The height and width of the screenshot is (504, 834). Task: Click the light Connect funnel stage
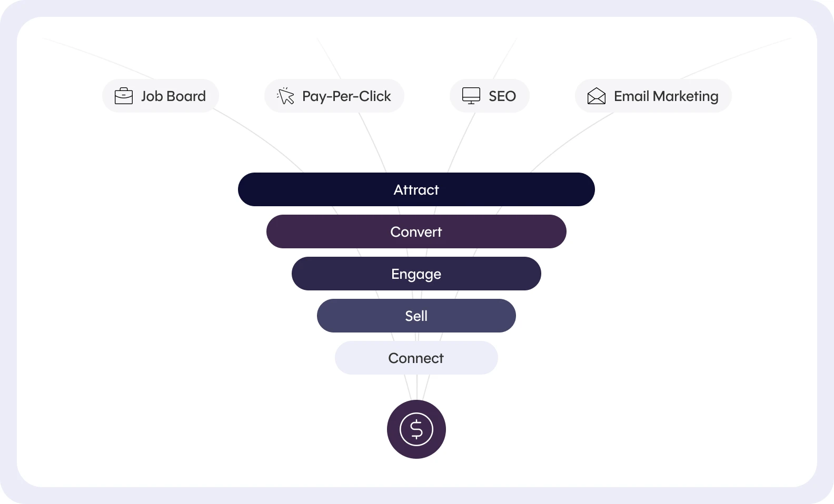[x=416, y=358]
